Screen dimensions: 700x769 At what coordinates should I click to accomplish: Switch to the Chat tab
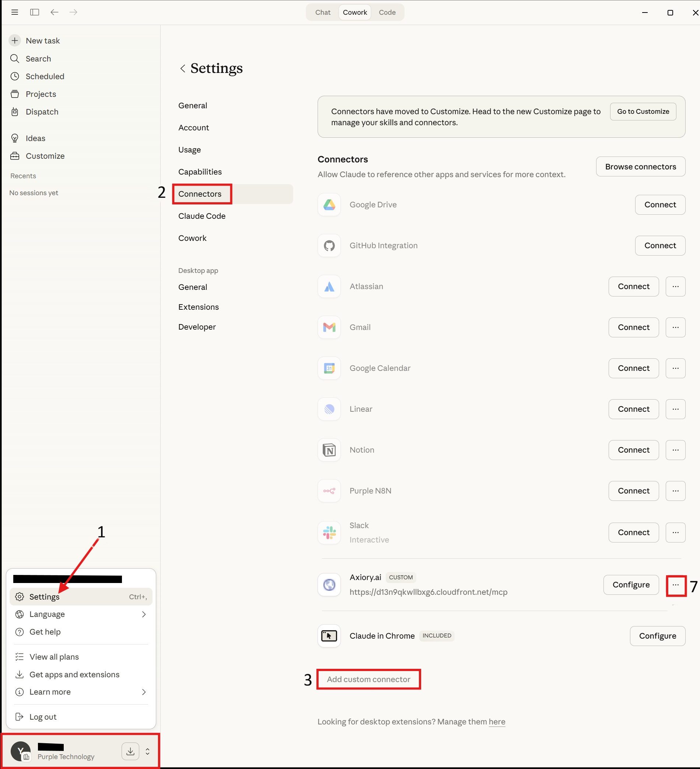(323, 12)
